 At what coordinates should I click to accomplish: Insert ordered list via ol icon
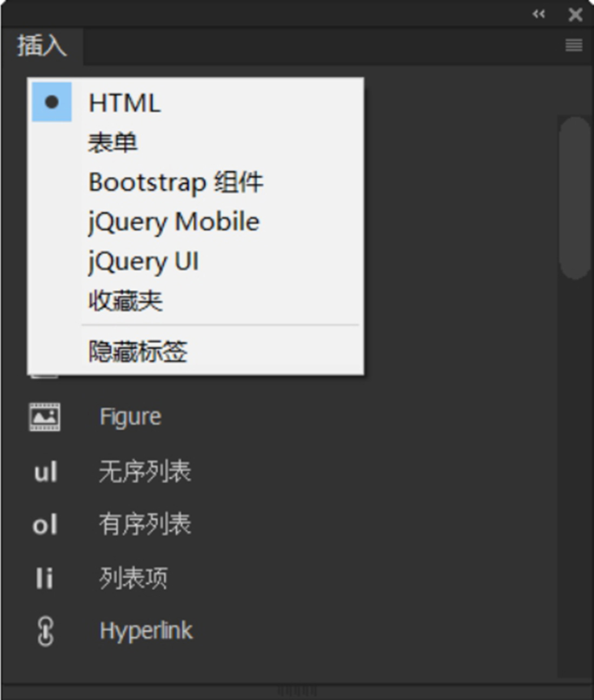[45, 525]
